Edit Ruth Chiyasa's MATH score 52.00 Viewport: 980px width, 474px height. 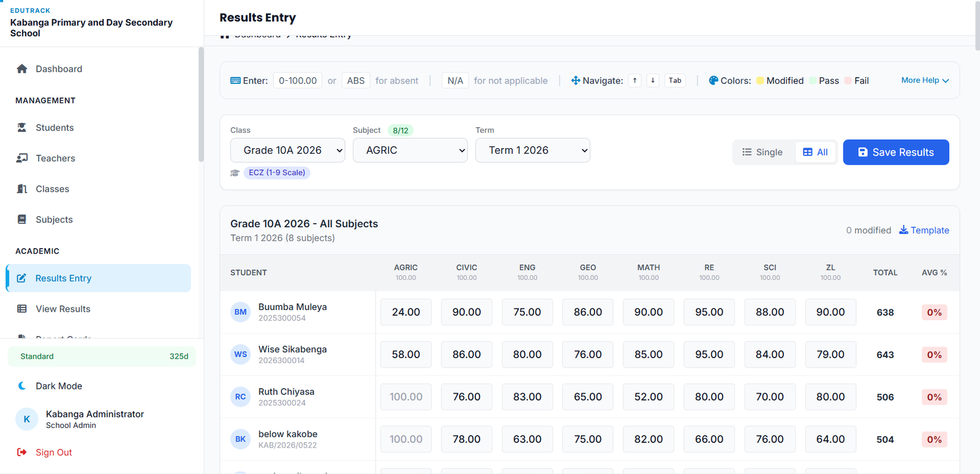(x=649, y=396)
